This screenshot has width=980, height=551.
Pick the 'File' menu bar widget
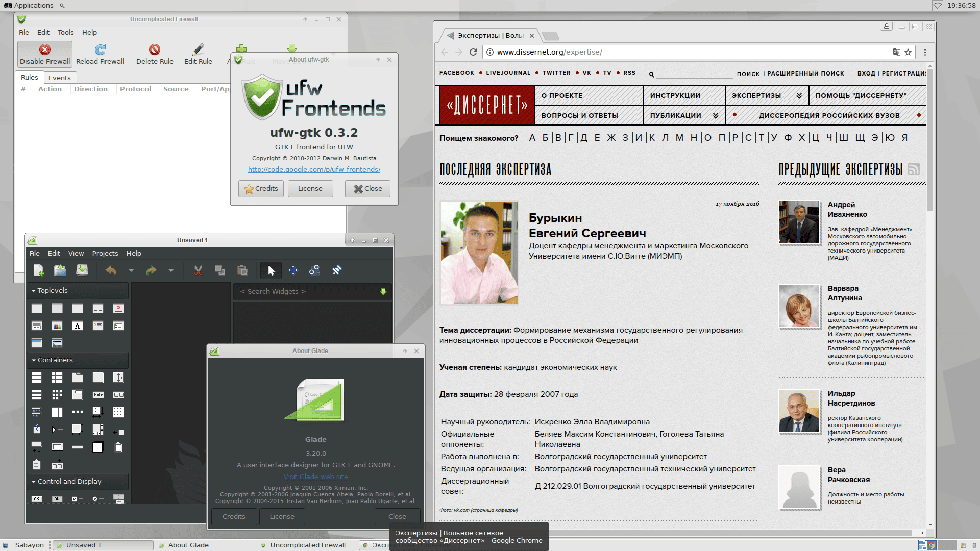tap(98, 395)
